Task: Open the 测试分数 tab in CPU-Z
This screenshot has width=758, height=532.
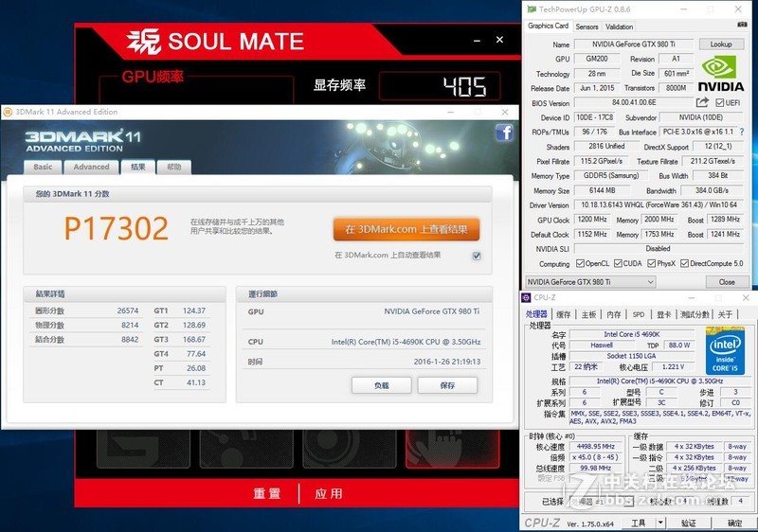Action: 695,315
